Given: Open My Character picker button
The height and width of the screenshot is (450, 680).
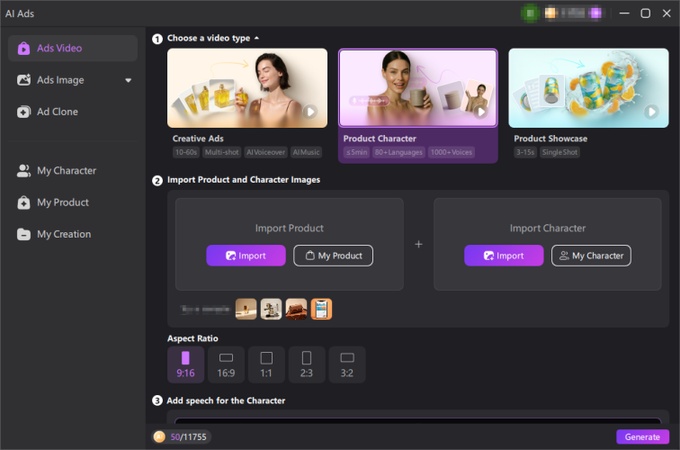Looking at the screenshot, I should pos(591,255).
